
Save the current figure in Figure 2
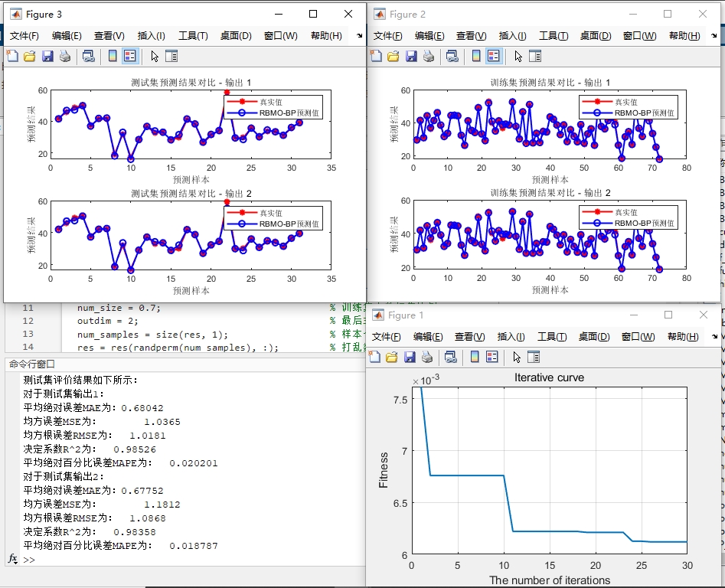[x=412, y=57]
